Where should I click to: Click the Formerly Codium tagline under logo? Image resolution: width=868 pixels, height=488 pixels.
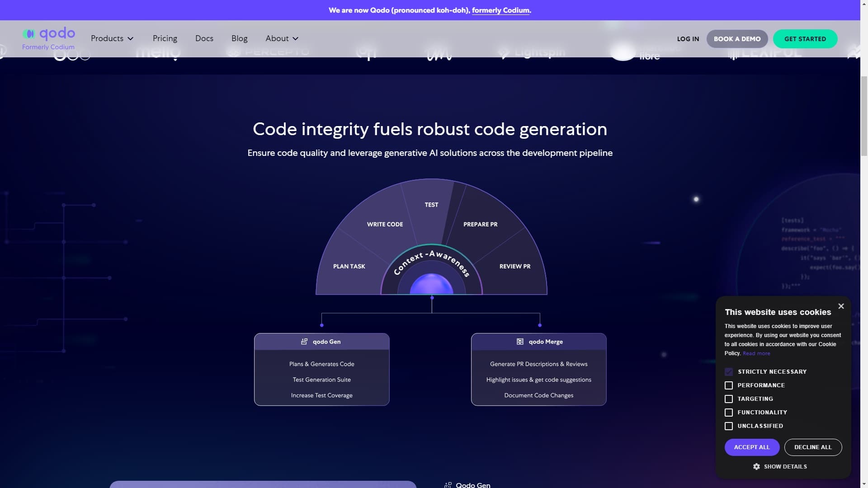coord(48,47)
